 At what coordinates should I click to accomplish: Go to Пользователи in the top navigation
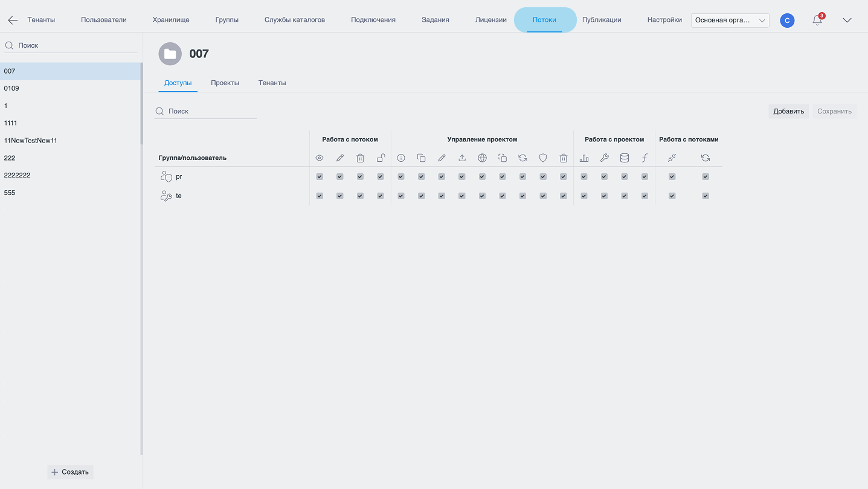click(x=104, y=20)
